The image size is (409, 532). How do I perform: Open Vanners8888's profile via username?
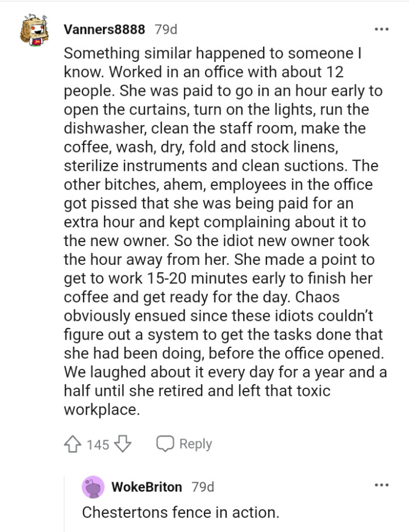coord(105,28)
